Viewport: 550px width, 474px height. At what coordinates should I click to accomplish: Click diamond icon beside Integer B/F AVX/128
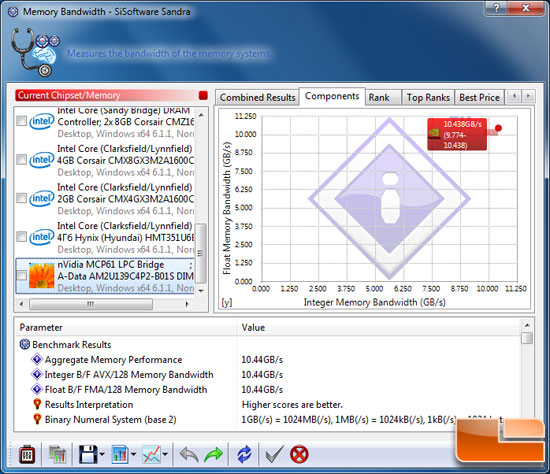37,374
